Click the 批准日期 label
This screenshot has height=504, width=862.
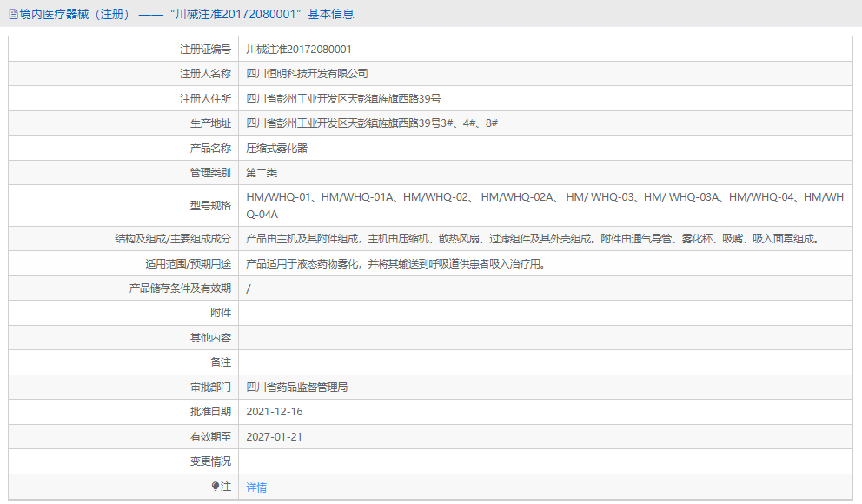(x=210, y=412)
